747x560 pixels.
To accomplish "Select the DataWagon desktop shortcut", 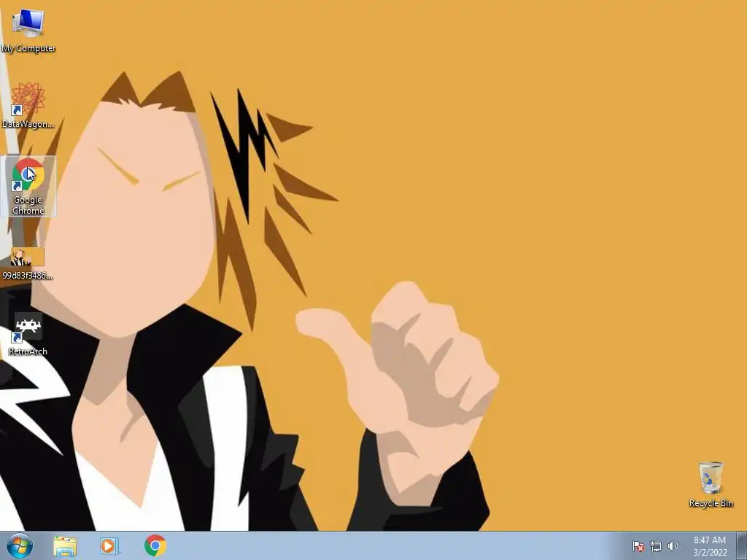I will 28,106.
